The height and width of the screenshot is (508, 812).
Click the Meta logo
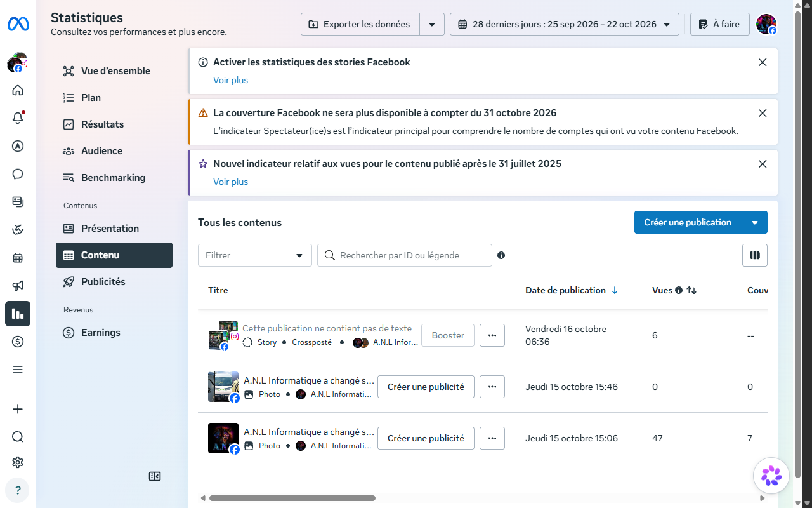[x=18, y=24]
